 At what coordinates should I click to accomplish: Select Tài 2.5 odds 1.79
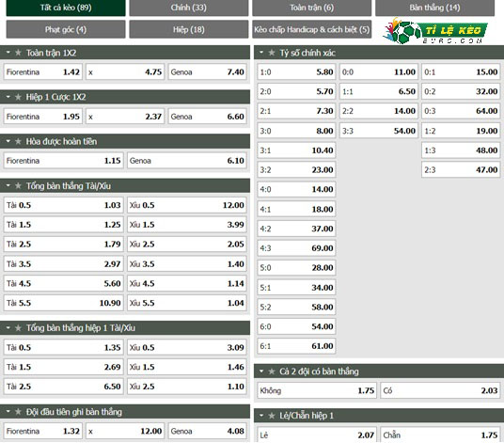(63, 244)
